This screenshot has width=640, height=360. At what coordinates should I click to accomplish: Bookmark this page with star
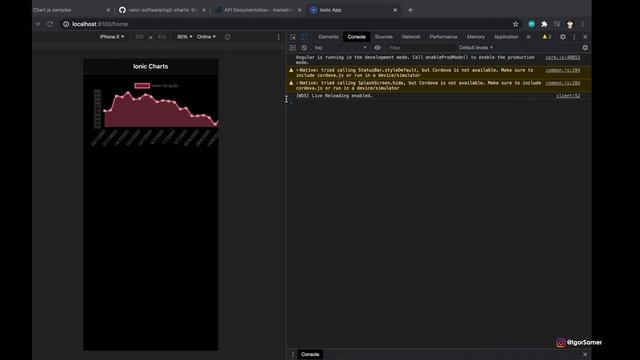click(516, 24)
